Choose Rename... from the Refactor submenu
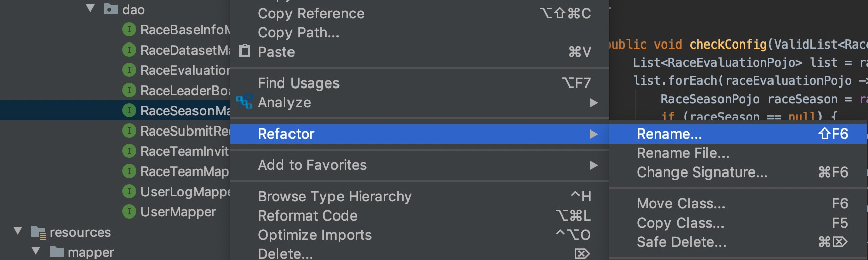The width and height of the screenshot is (868, 260). click(669, 134)
